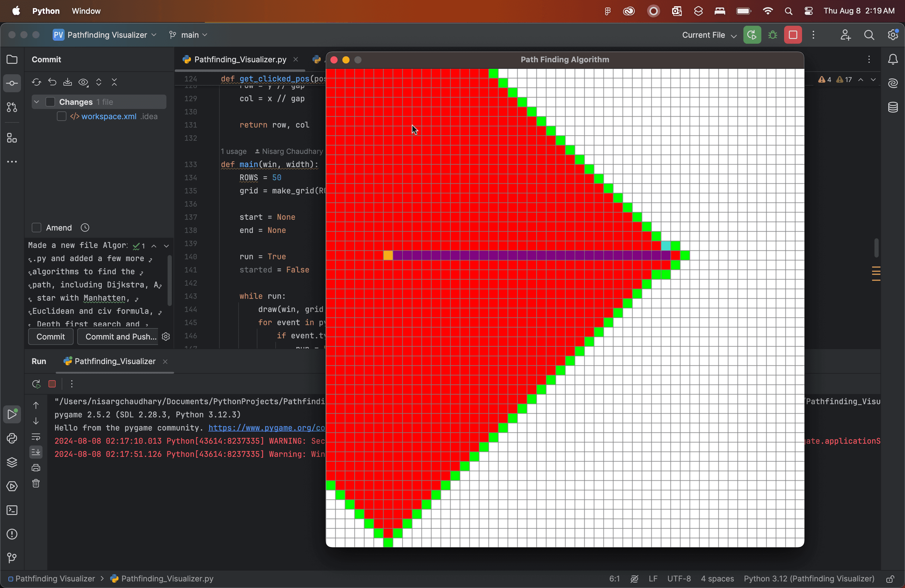Open Search Everywhere with the magnifier icon
Image resolution: width=905 pixels, height=588 pixels.
(x=870, y=35)
